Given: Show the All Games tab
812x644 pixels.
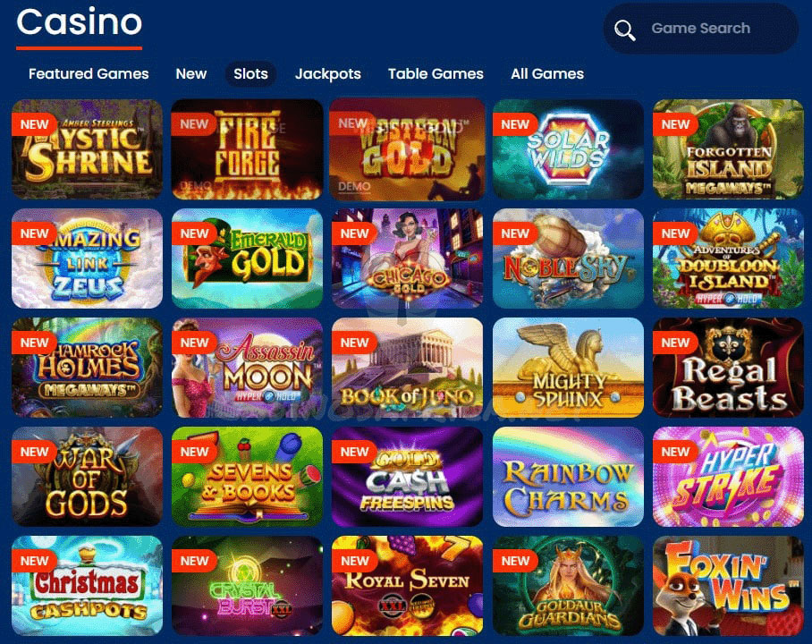Looking at the screenshot, I should click(x=547, y=73).
